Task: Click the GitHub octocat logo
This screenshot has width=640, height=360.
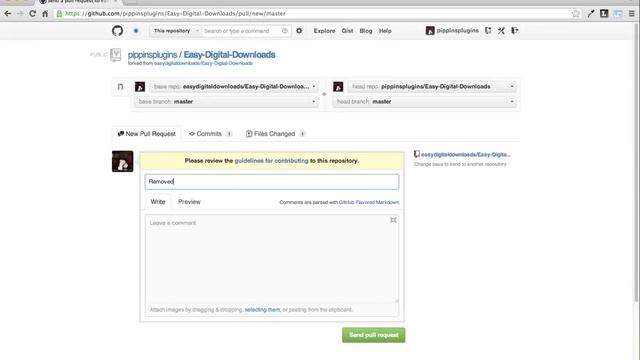Action: click(118, 31)
